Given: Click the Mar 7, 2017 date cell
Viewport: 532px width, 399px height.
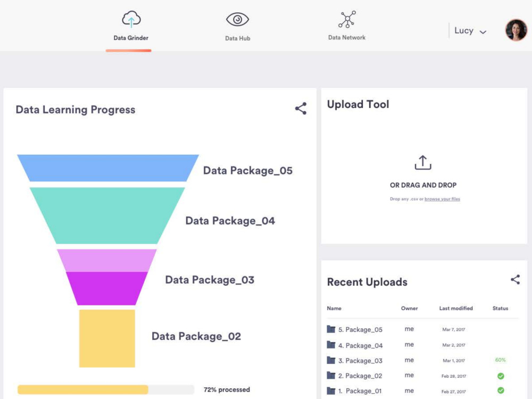Looking at the screenshot, I should point(454,329).
